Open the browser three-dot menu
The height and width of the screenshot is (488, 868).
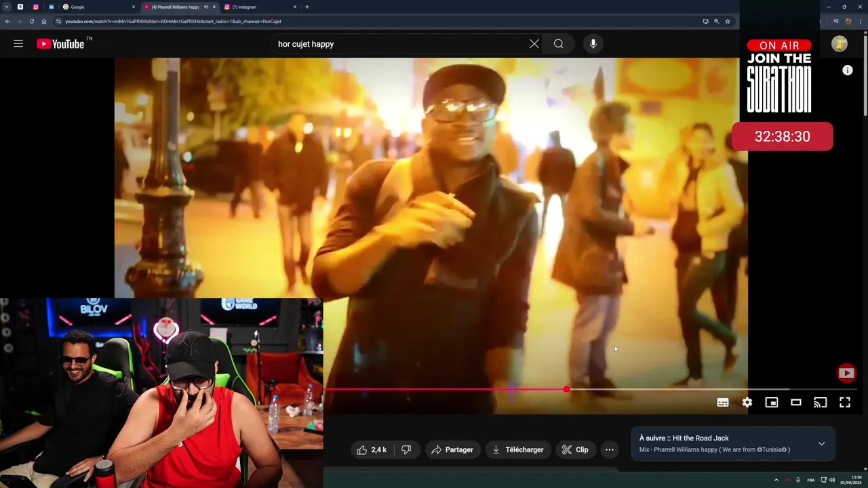point(862,21)
